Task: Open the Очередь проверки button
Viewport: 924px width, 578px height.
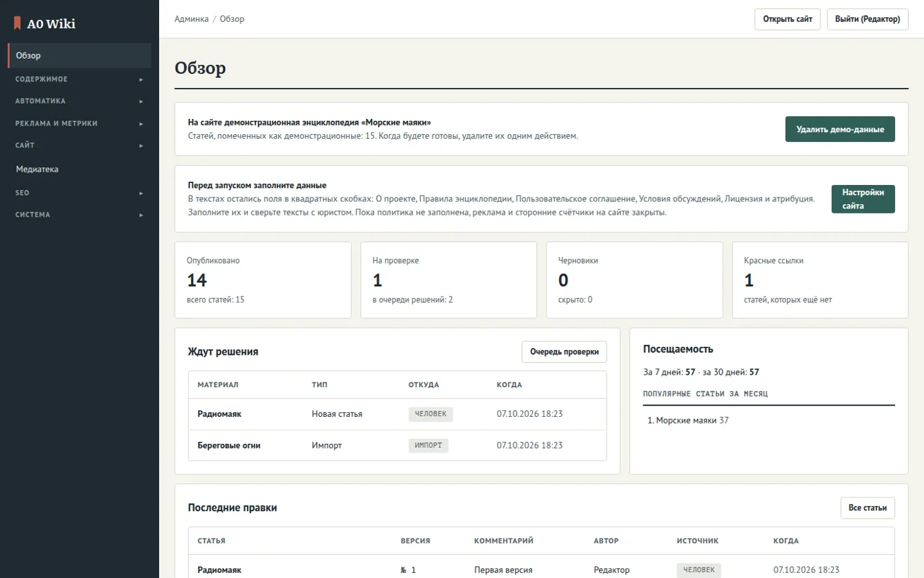Action: [x=564, y=352]
